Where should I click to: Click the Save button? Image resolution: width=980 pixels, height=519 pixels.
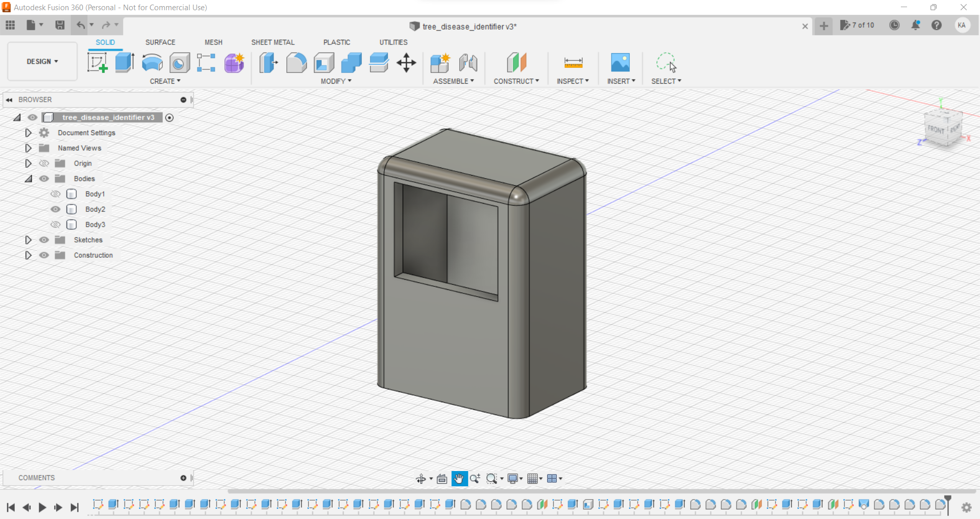[x=60, y=25]
